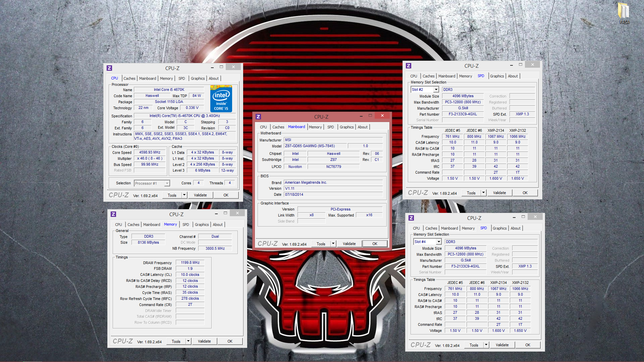644x362 pixels.
Task: Expand Tools arrow in CPU tab window
Action: 184,195
